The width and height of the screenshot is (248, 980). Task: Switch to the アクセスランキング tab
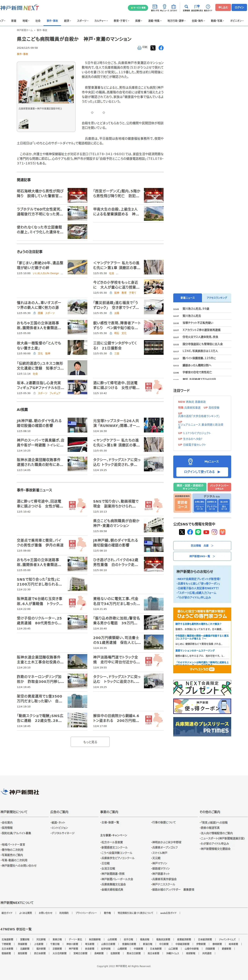click(x=217, y=298)
